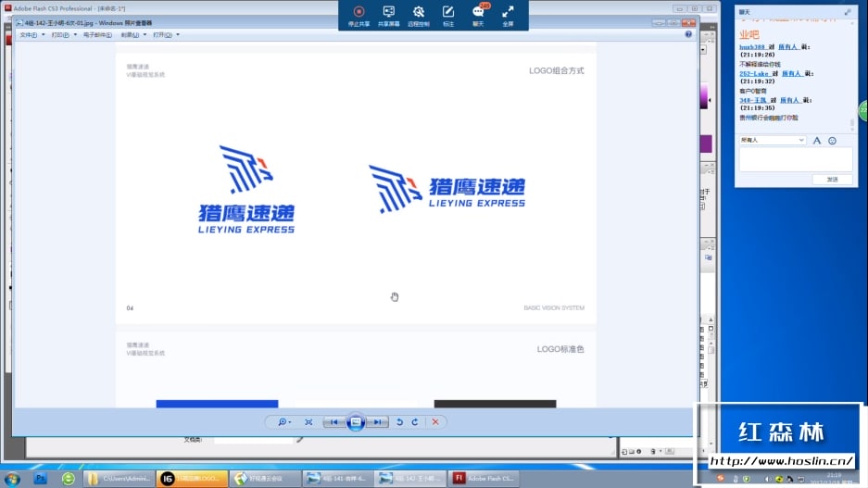The image size is (868, 488).
Task: Expand the 打印 menu dropdown arrow
Action: [x=75, y=35]
